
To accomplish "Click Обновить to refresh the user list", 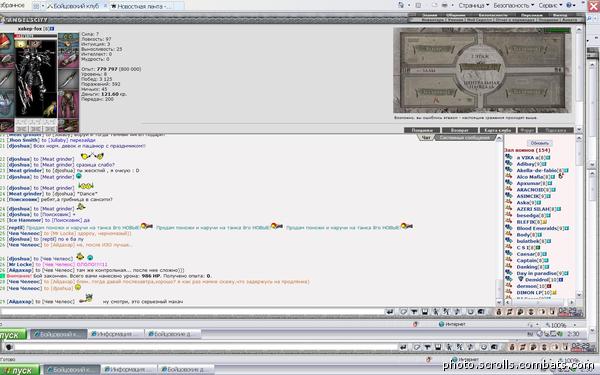I will [x=540, y=143].
